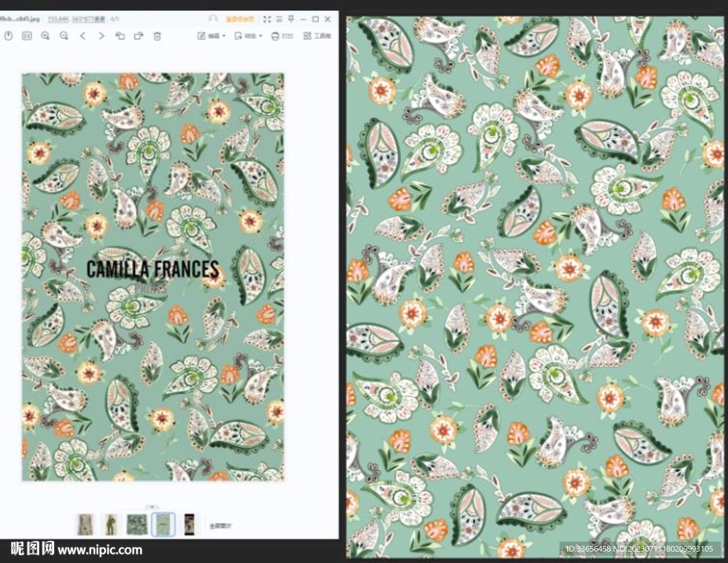Screen dimensions: 728x563
Task: Open the 工具箱 toolbox
Action: tap(317, 36)
